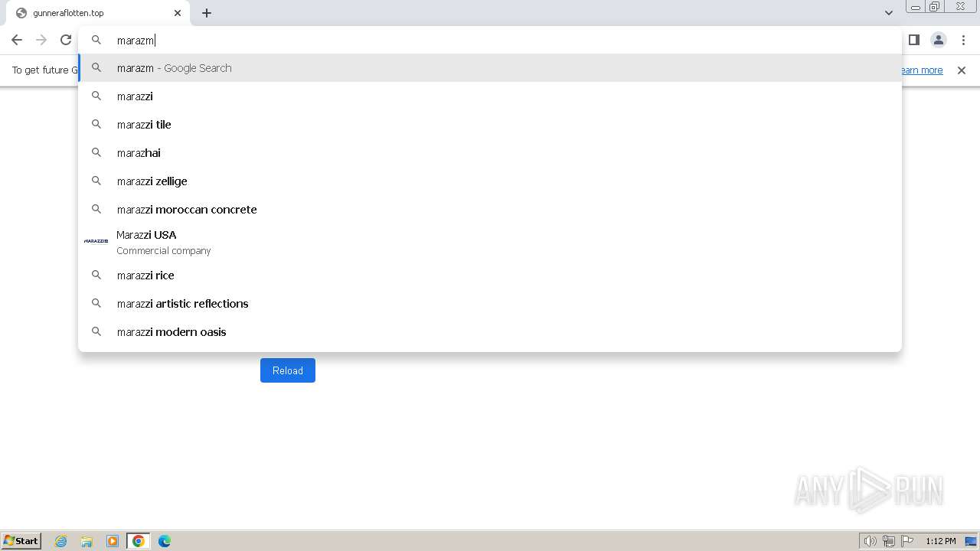Launch Internet Explorer from the taskbar

point(61,541)
